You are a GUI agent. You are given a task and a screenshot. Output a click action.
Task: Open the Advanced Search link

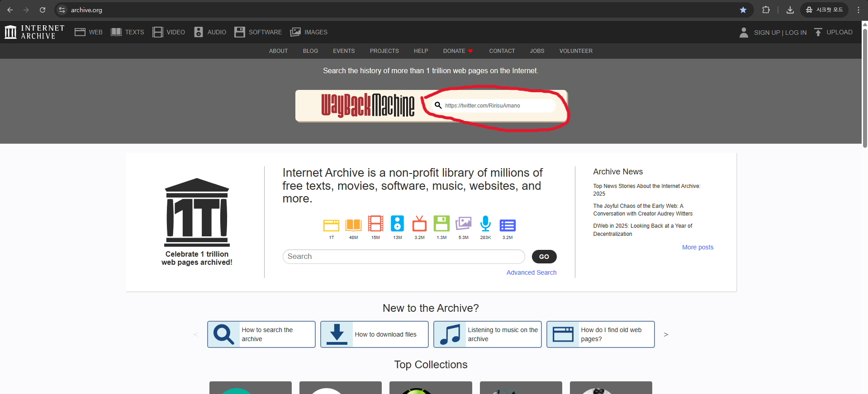[x=531, y=272]
